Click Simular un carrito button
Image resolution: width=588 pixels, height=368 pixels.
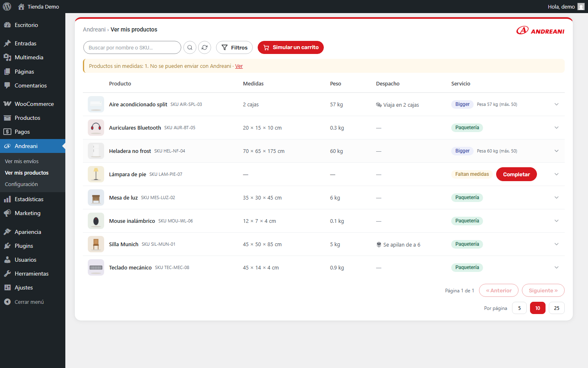(x=291, y=47)
